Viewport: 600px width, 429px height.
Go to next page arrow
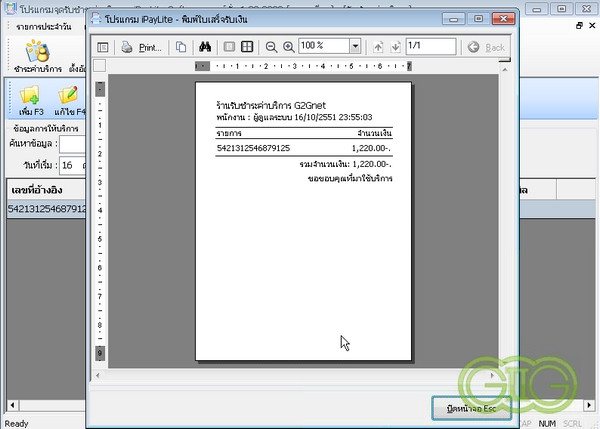click(396, 47)
